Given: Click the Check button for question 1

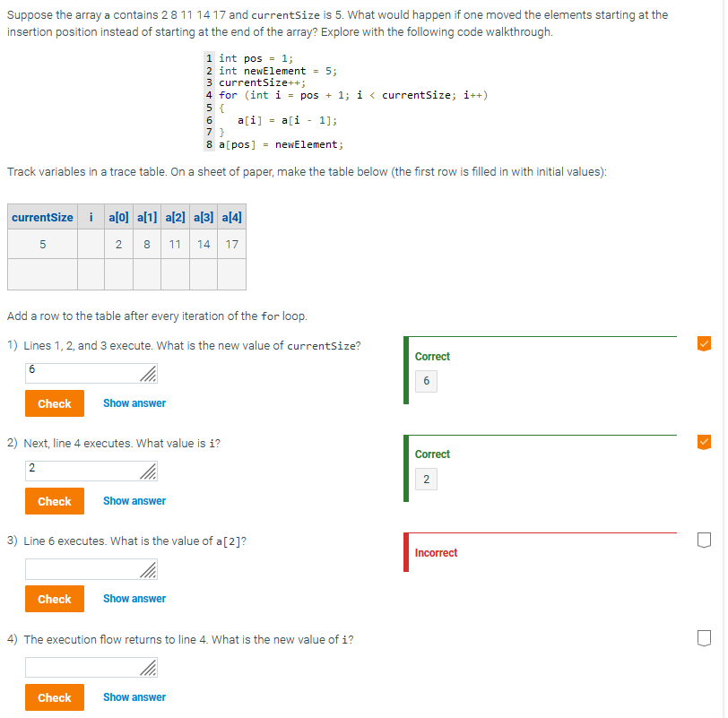Looking at the screenshot, I should 54,403.
